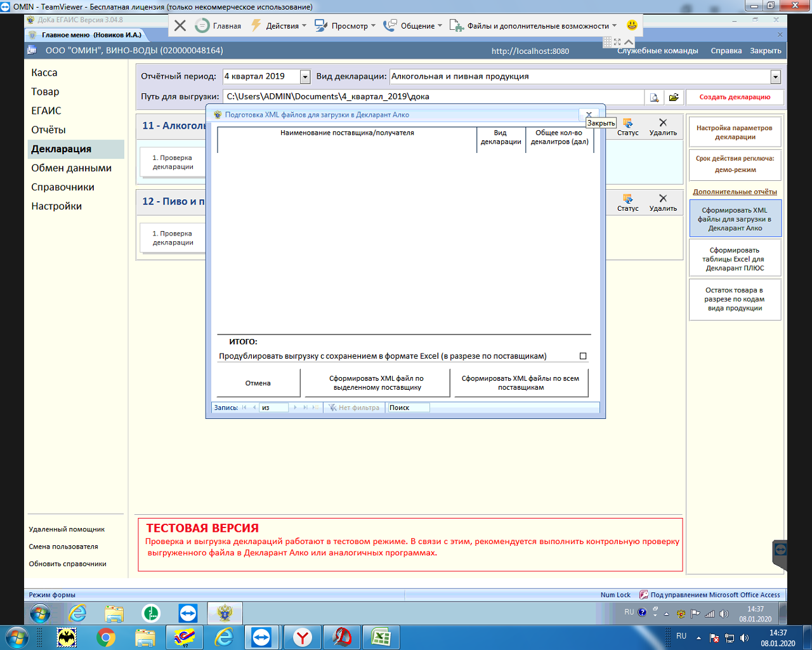
Task: Open the TeamViewer smiley feedback icon
Action: (632, 25)
